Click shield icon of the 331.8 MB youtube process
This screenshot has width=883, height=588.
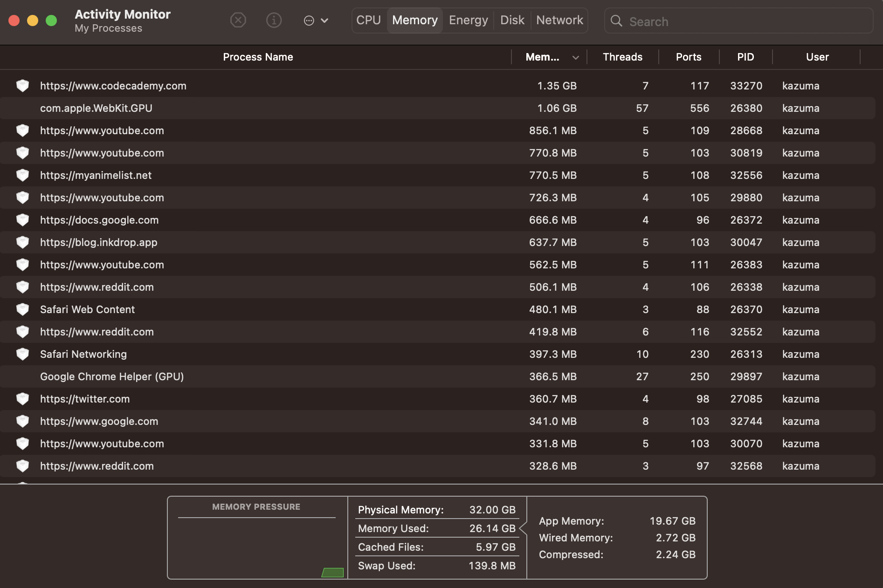(x=22, y=444)
